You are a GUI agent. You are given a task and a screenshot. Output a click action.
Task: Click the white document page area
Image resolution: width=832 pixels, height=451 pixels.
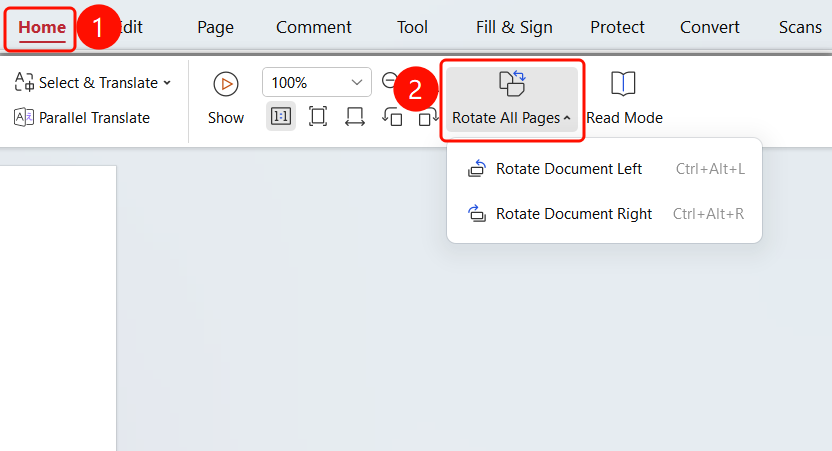[58, 308]
